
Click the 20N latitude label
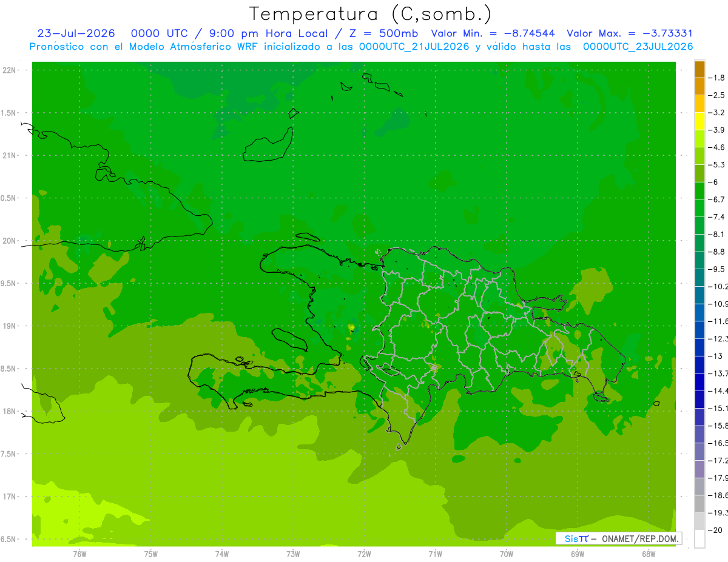pyautogui.click(x=10, y=241)
